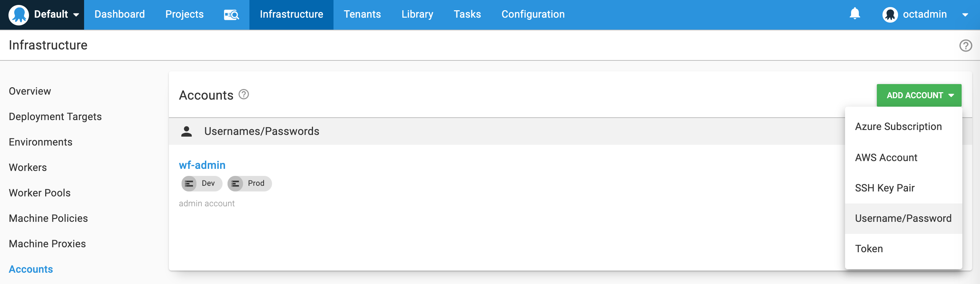Click the octadmin user avatar
Image resolution: width=980 pixels, height=284 pixels.
pyautogui.click(x=890, y=15)
